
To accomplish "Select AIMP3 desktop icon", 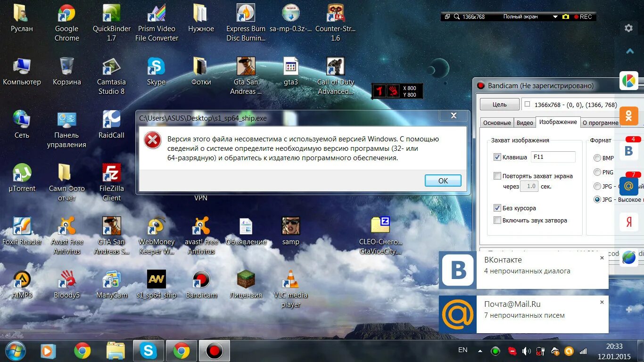I will 22,284.
